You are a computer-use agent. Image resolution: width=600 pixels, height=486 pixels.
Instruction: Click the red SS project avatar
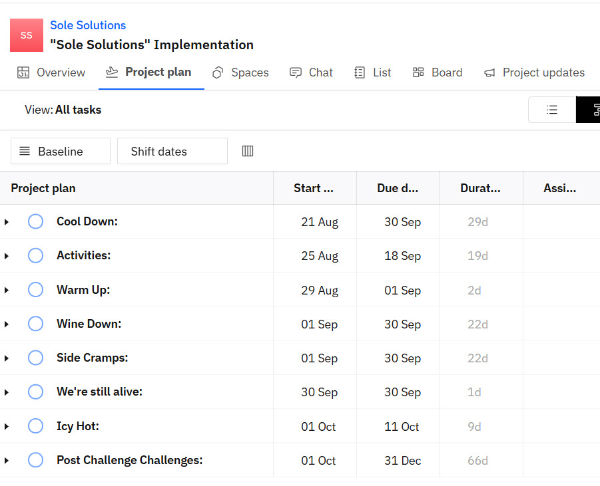(x=26, y=35)
